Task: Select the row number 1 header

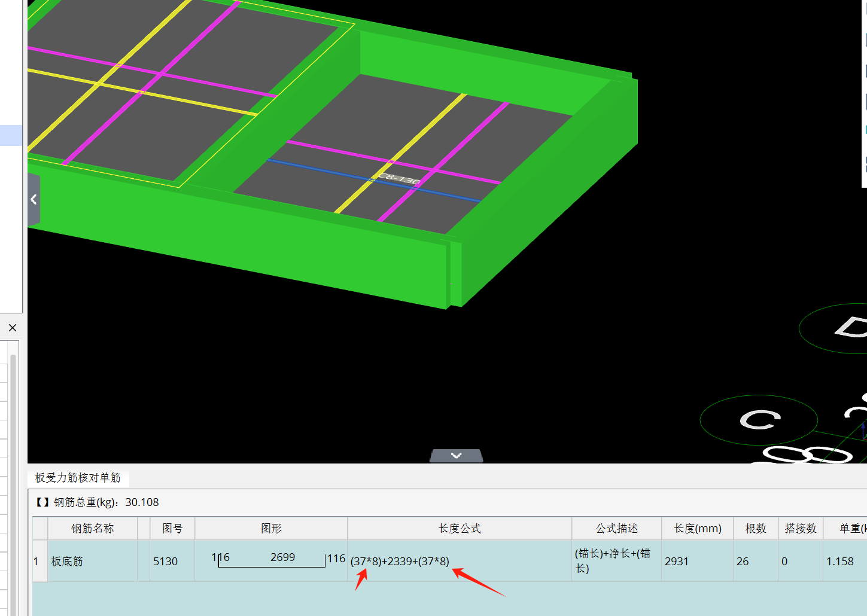Action: click(x=40, y=561)
